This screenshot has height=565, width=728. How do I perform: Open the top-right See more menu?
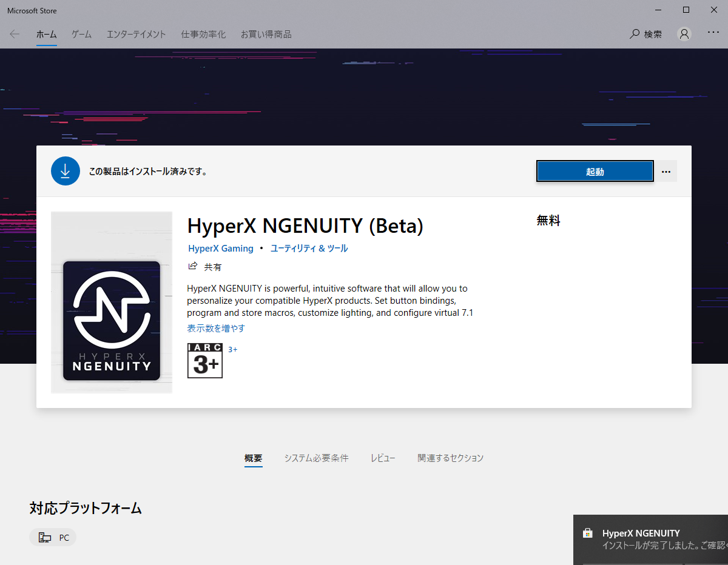click(713, 33)
